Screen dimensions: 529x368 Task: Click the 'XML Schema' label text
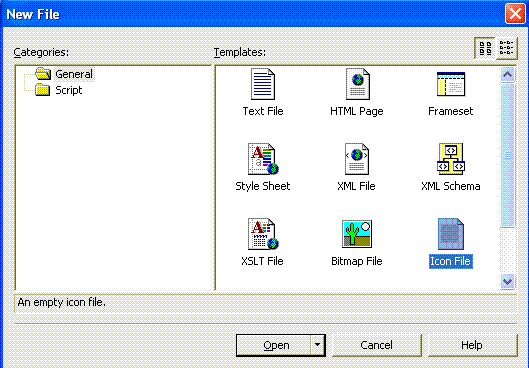click(x=451, y=186)
